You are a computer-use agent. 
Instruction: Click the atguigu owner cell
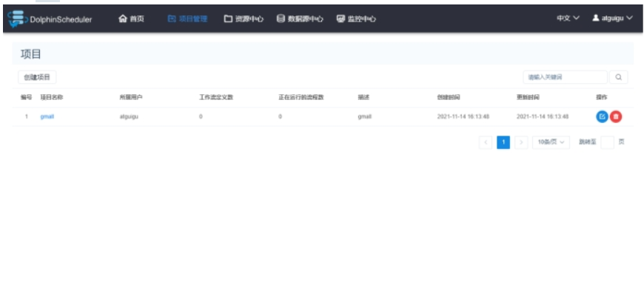[x=129, y=117]
